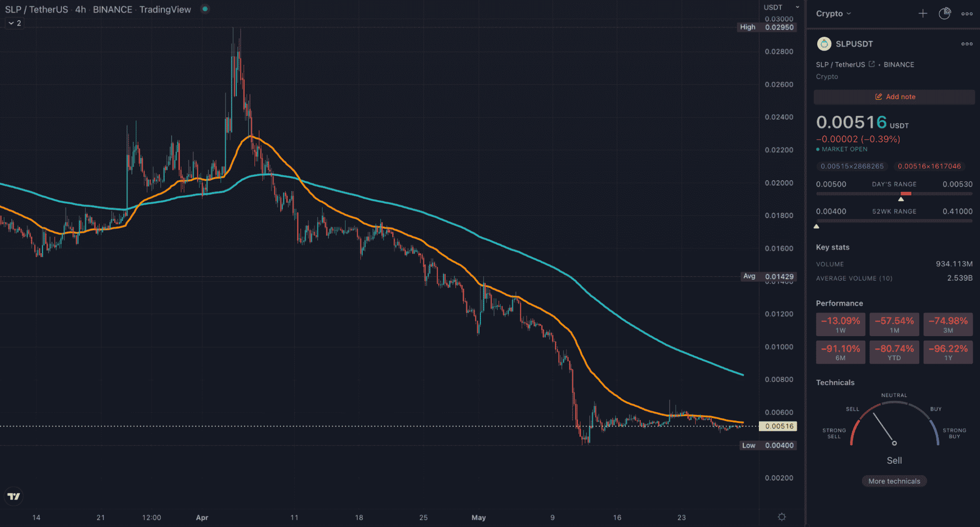
Task: Open the watchlist pie chart icon
Action: pyautogui.click(x=945, y=14)
